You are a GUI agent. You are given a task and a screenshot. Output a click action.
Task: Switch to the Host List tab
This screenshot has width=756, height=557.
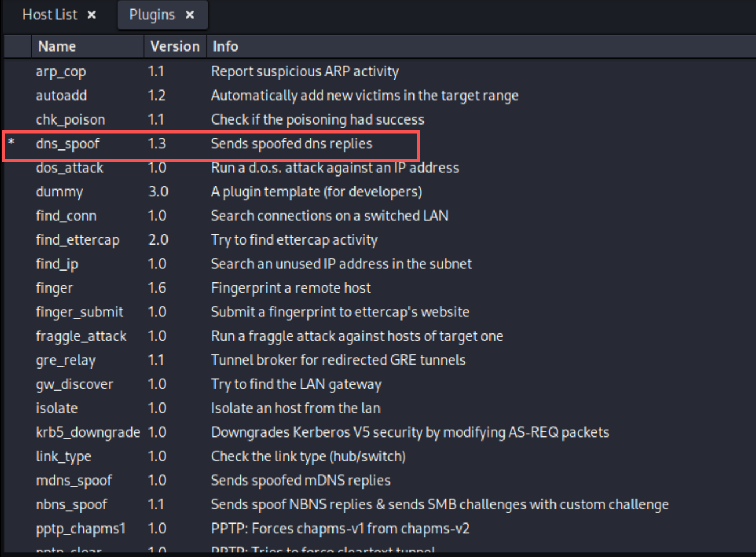pyautogui.click(x=50, y=15)
